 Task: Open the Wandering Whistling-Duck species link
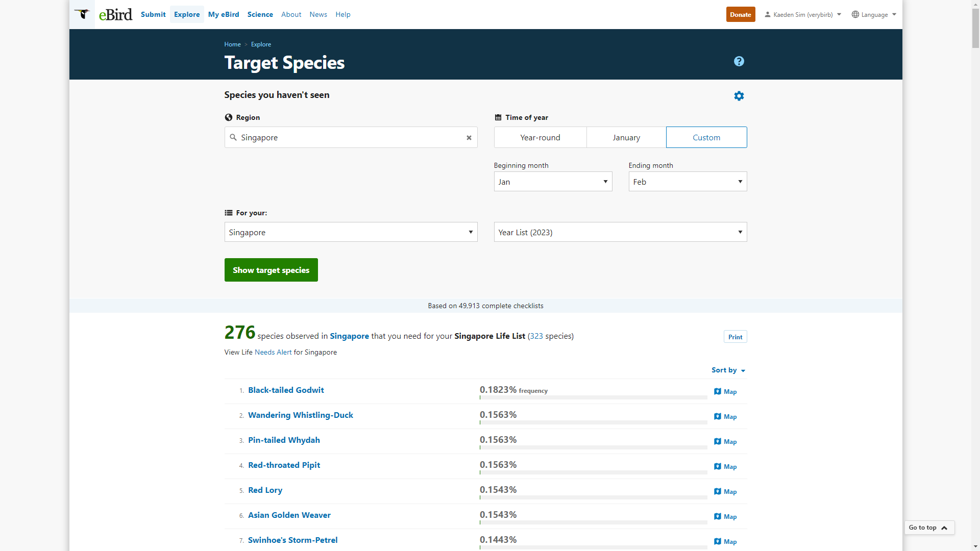[301, 415]
